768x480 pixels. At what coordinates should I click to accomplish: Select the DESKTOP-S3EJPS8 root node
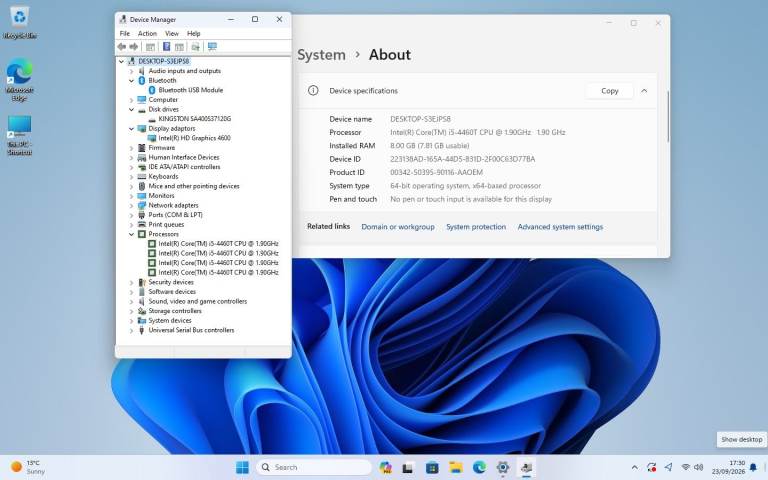(x=164, y=61)
